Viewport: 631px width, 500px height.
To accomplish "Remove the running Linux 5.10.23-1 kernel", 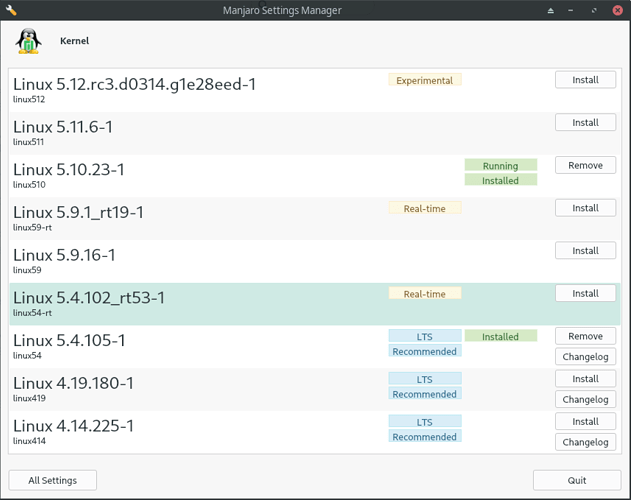I will point(585,165).
